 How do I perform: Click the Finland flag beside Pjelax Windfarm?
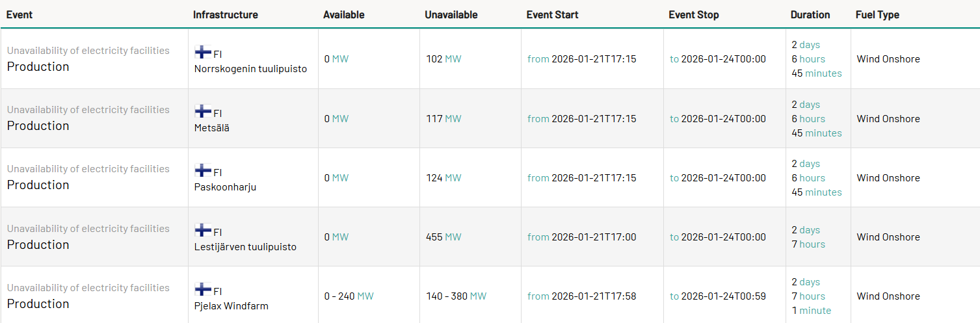[x=203, y=289]
